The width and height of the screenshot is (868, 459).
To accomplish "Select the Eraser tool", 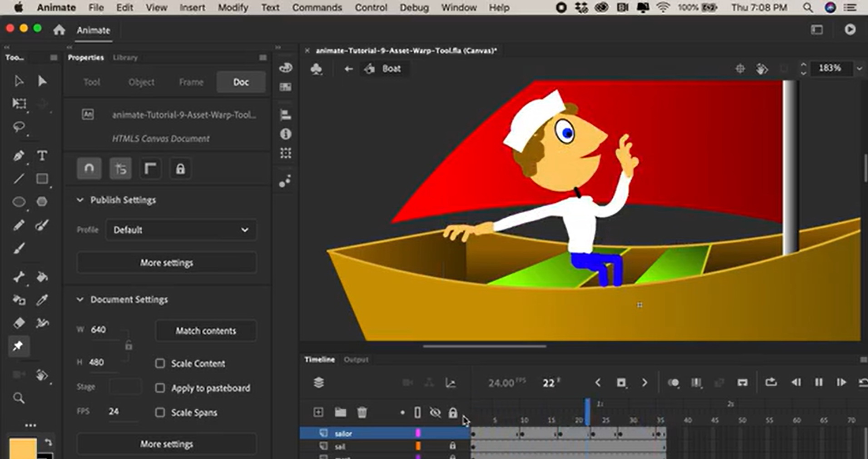I will coord(19,323).
